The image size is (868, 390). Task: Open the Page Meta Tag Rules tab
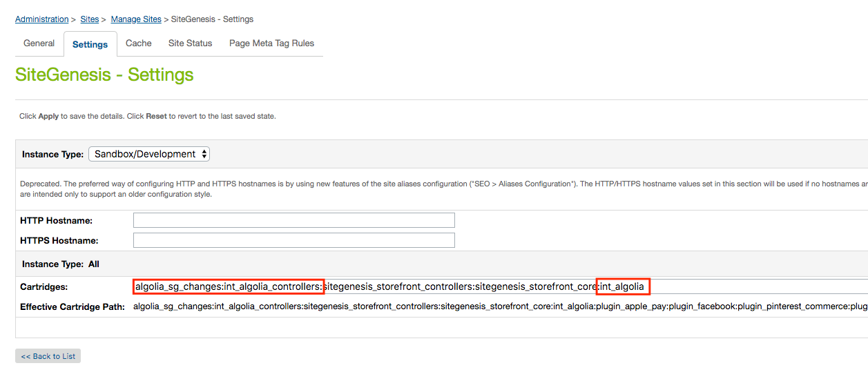271,43
